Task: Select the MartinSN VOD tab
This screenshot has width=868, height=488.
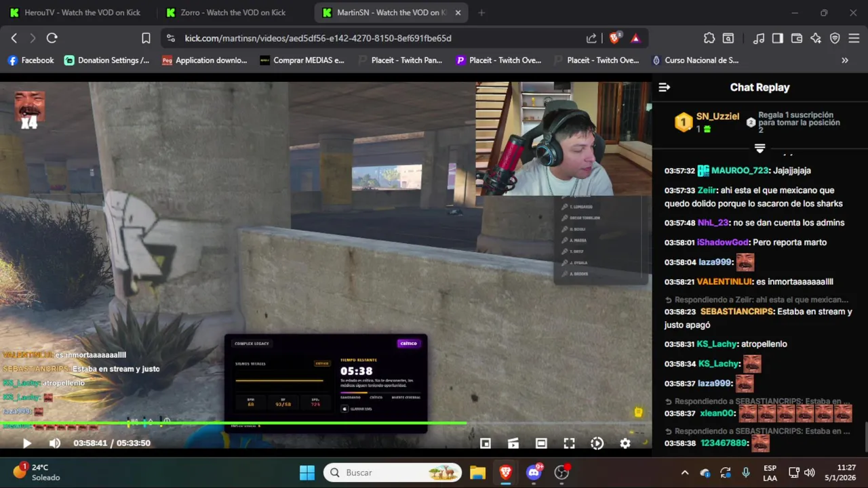Action: coord(384,12)
